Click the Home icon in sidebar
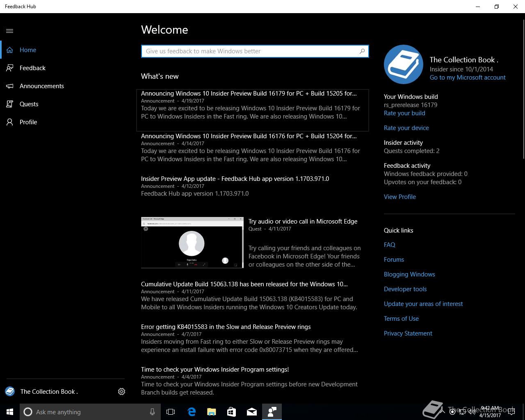Image resolution: width=525 pixels, height=420 pixels. coord(10,50)
